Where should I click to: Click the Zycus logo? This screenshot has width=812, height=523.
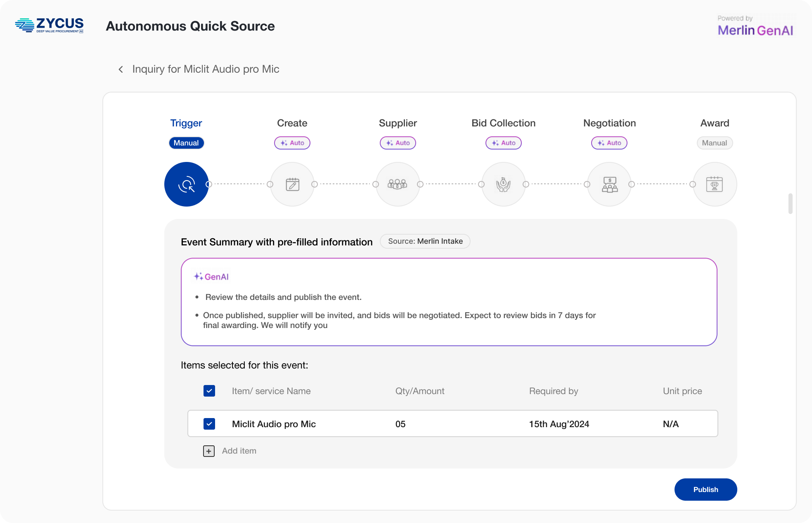pos(49,25)
